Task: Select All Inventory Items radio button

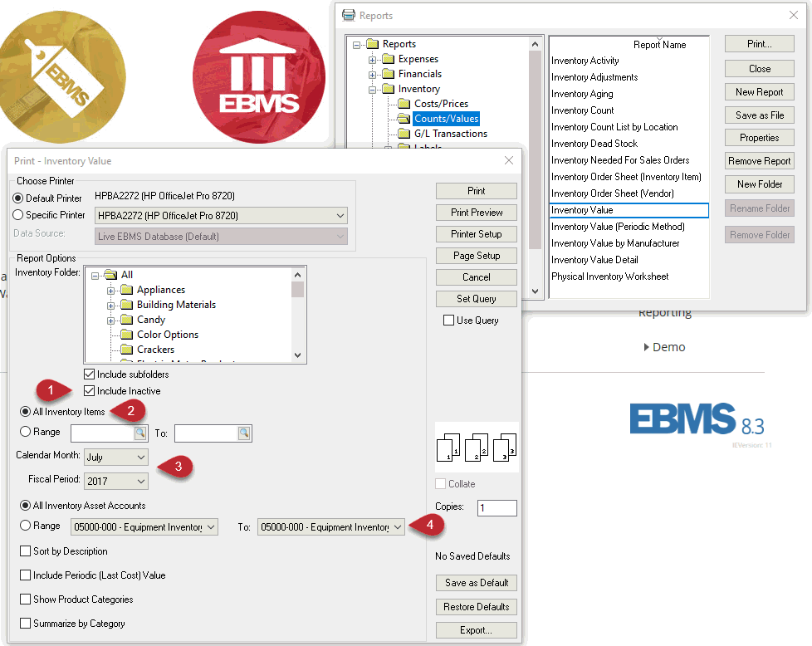Action: pyautogui.click(x=25, y=412)
